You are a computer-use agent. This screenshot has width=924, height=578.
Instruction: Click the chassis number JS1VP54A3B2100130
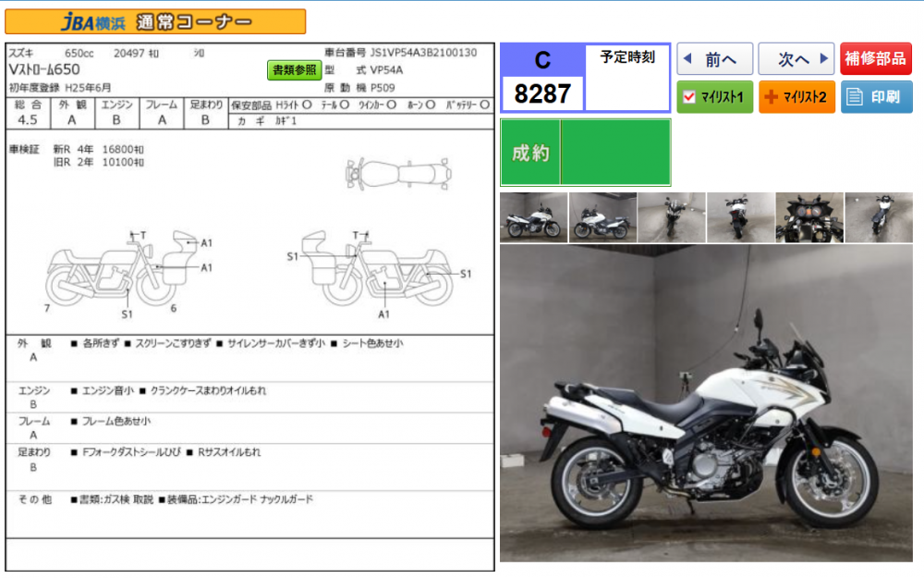423,53
